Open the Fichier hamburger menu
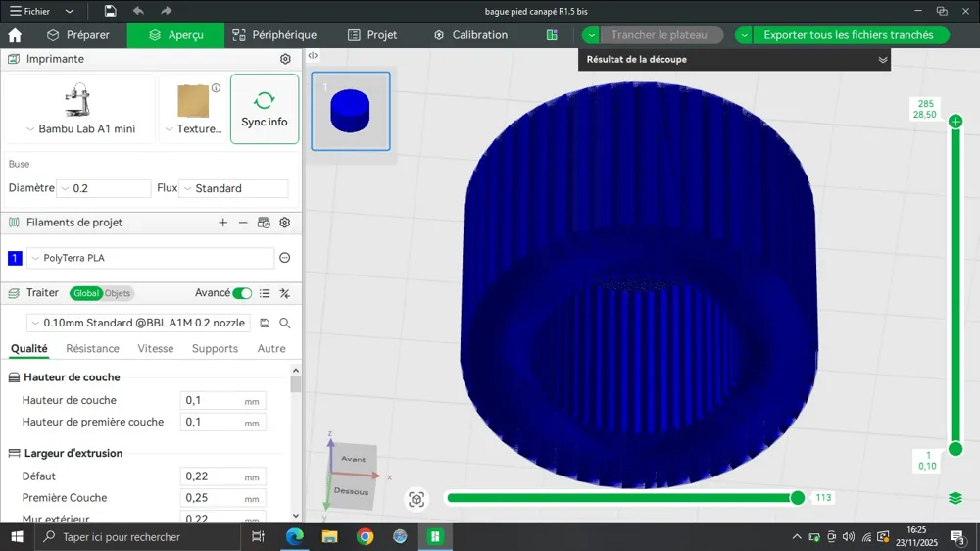The image size is (980, 551). click(x=29, y=11)
